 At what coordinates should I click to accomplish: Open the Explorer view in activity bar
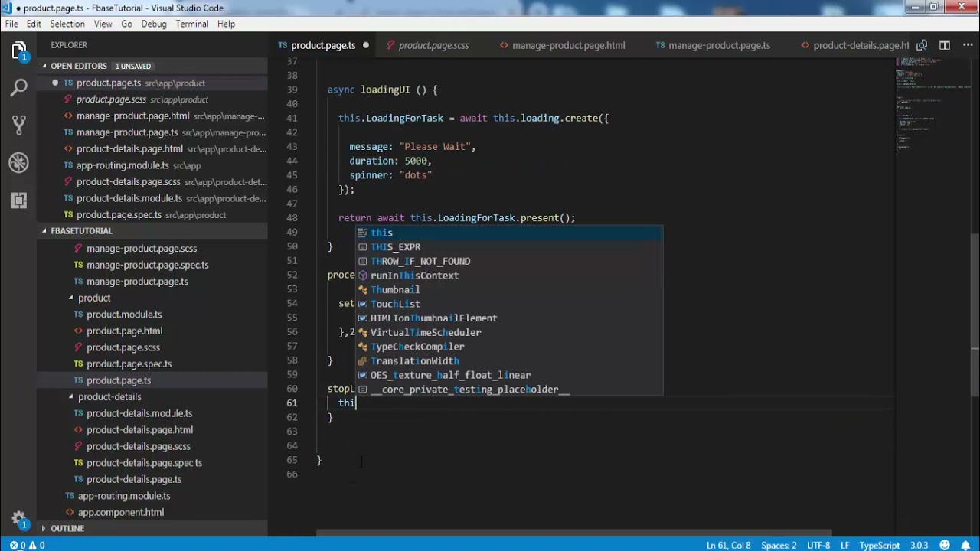tap(19, 51)
